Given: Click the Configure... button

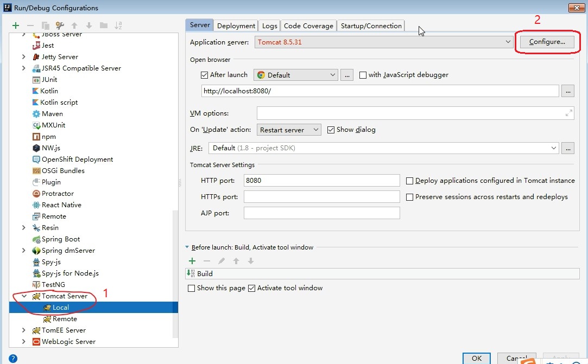Looking at the screenshot, I should (547, 42).
